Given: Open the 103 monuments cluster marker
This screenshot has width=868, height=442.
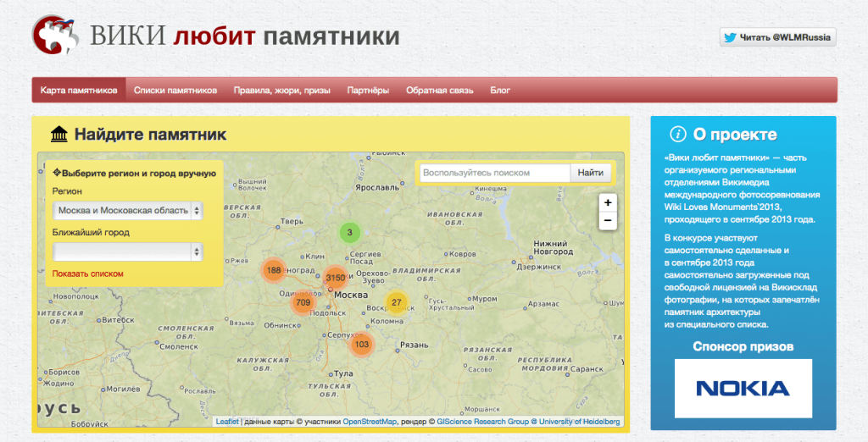Looking at the screenshot, I should coord(362,344).
